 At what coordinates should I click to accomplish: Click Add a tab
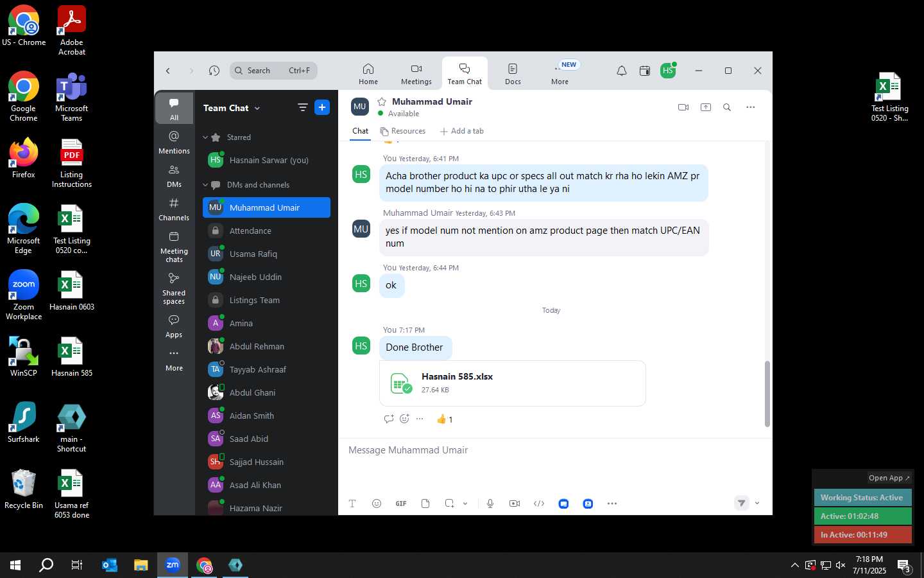(x=462, y=131)
